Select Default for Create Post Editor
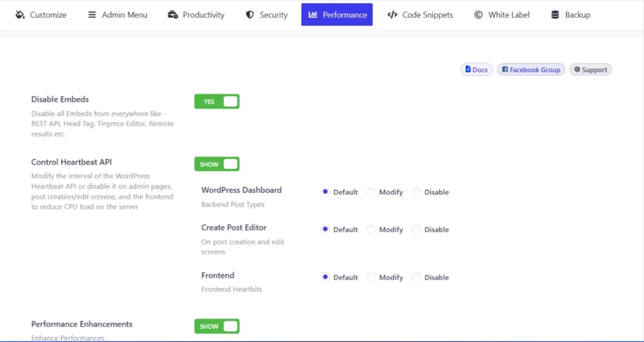 [x=325, y=229]
